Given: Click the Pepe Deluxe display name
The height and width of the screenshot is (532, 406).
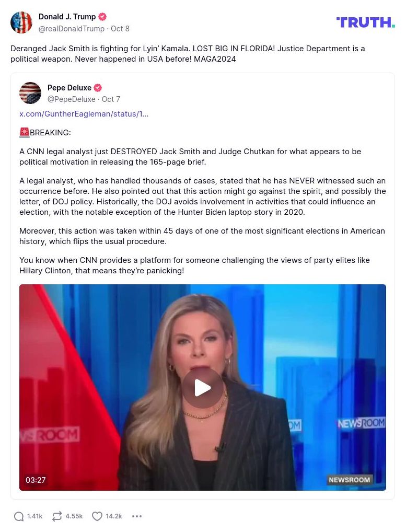Looking at the screenshot, I should point(69,88).
